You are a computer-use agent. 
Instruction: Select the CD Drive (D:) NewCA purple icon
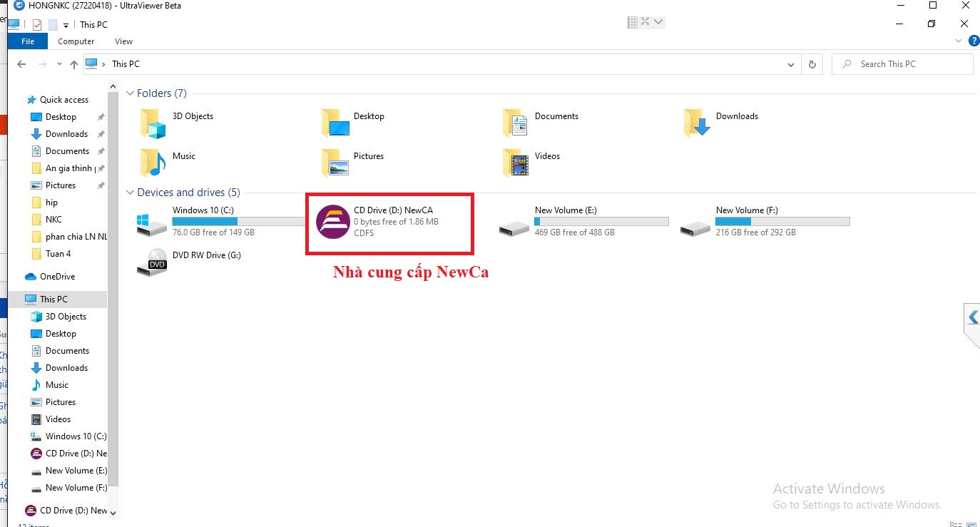pyautogui.click(x=333, y=222)
